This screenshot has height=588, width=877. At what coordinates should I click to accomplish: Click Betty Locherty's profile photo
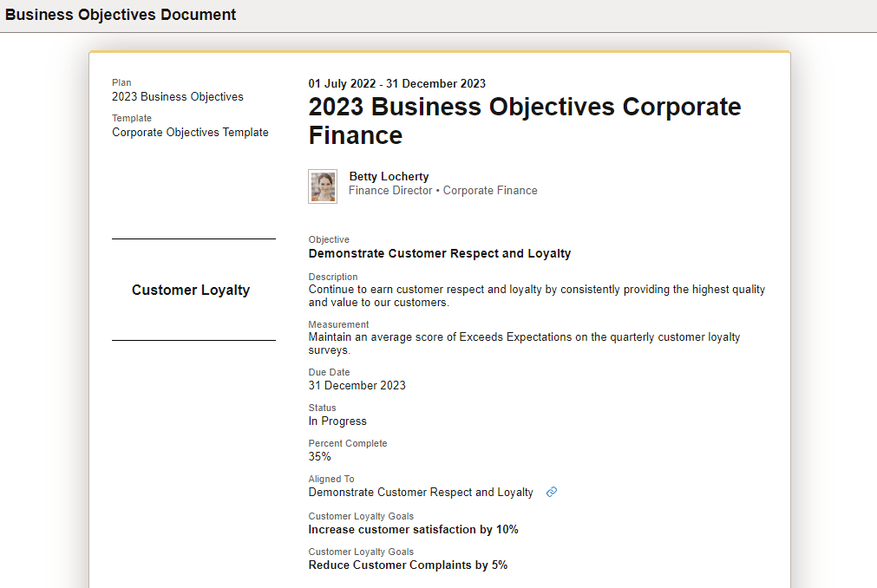322,186
